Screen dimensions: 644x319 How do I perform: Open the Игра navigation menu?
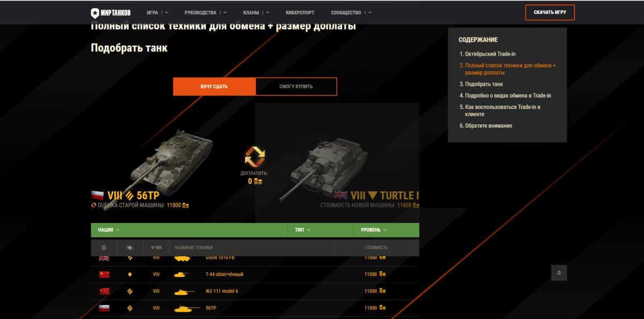157,12
